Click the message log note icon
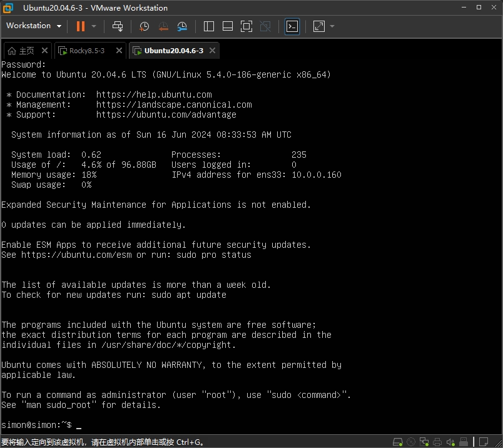Image resolution: width=503 pixels, height=448 pixels. [x=484, y=442]
